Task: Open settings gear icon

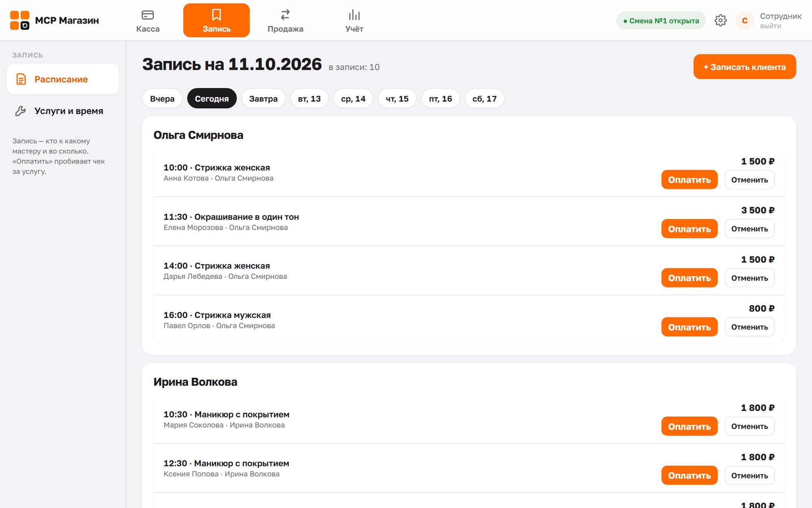Action: coord(721,20)
